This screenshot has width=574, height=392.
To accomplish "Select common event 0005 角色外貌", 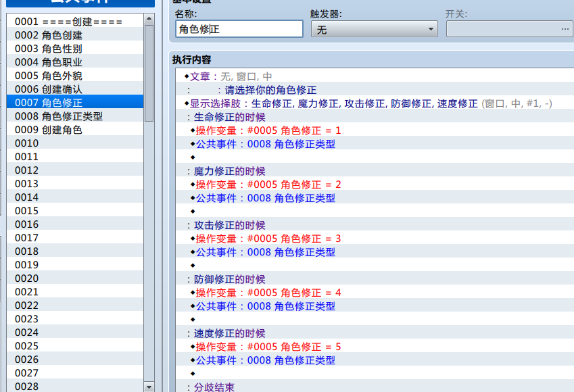I will click(x=75, y=76).
